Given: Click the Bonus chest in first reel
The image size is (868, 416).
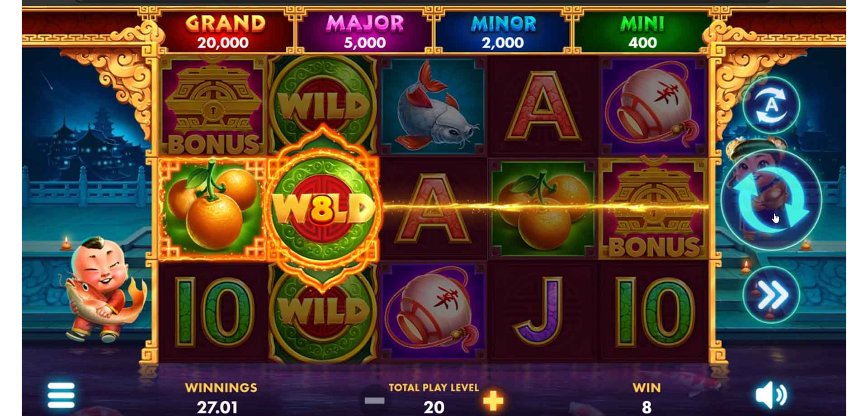Looking at the screenshot, I should (212, 106).
